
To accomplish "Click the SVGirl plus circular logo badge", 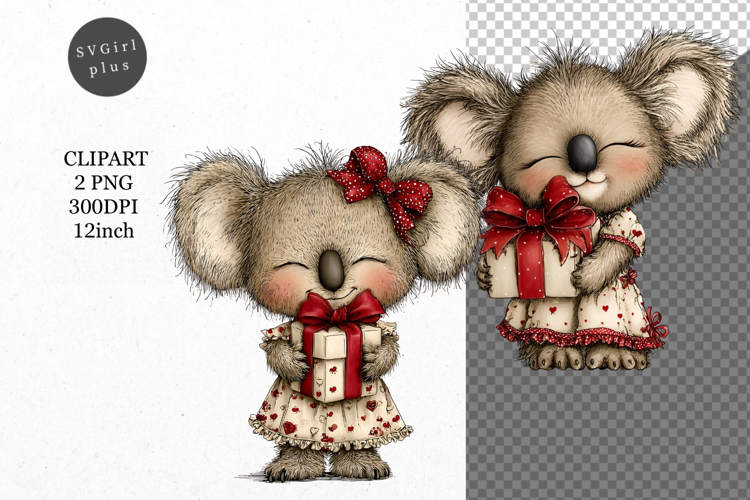I will 107,56.
